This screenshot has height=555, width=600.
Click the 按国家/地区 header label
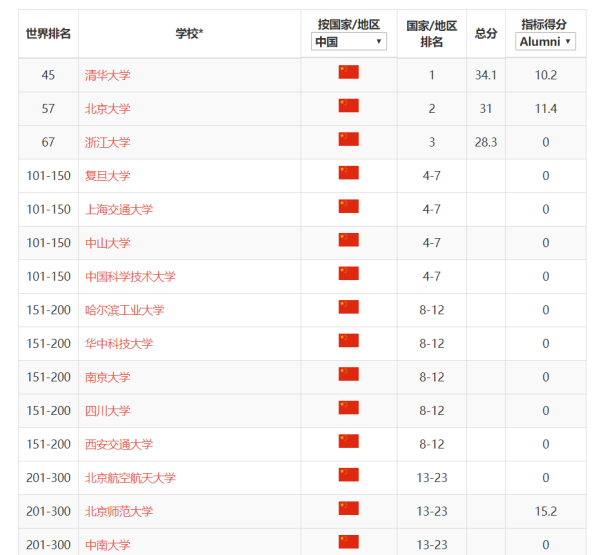coord(349,24)
